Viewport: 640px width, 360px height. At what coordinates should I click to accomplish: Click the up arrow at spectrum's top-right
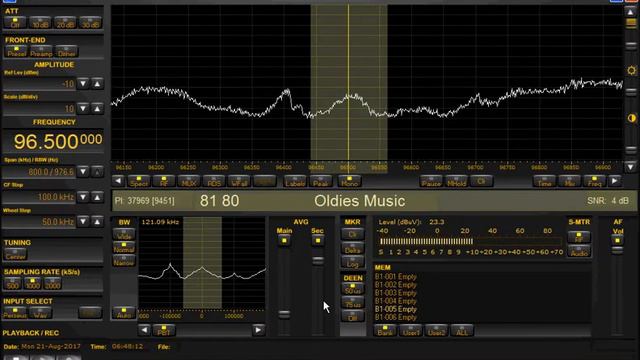click(631, 12)
